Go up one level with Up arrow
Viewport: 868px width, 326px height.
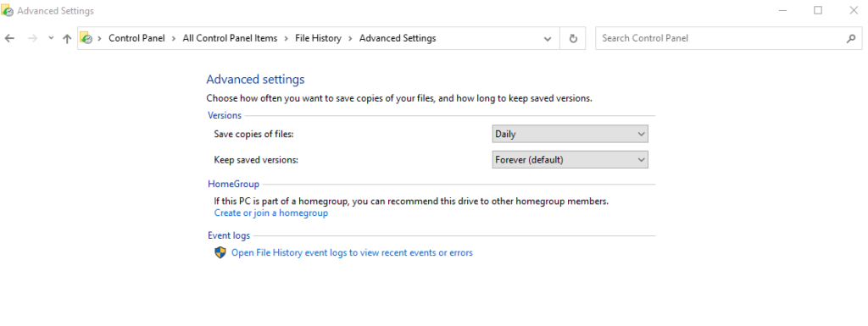(x=67, y=38)
